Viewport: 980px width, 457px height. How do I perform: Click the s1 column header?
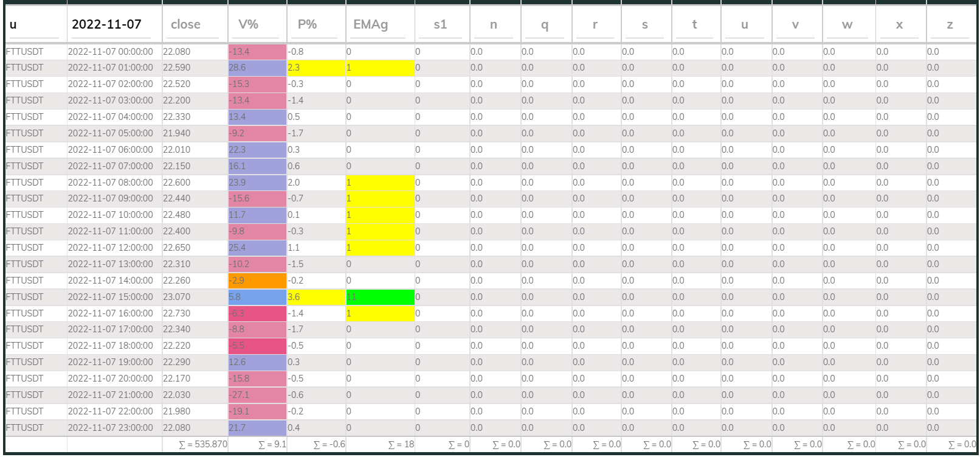(x=440, y=24)
